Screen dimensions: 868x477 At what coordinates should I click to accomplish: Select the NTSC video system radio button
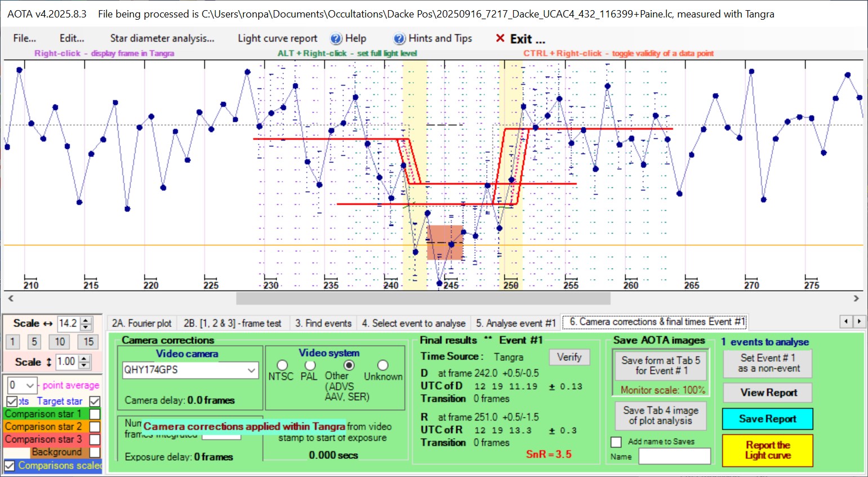(x=282, y=365)
